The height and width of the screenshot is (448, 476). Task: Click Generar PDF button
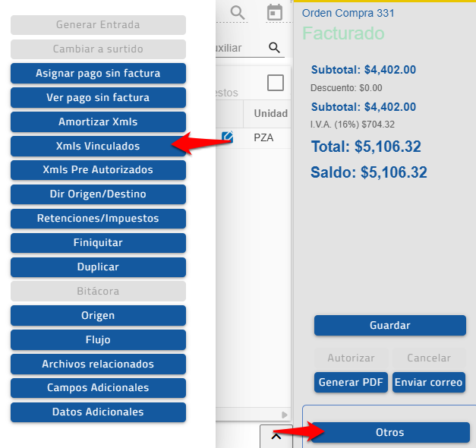351,382
